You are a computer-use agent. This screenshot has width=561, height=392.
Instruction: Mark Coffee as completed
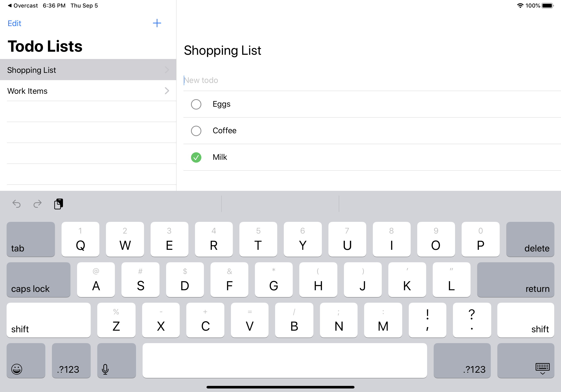click(196, 131)
